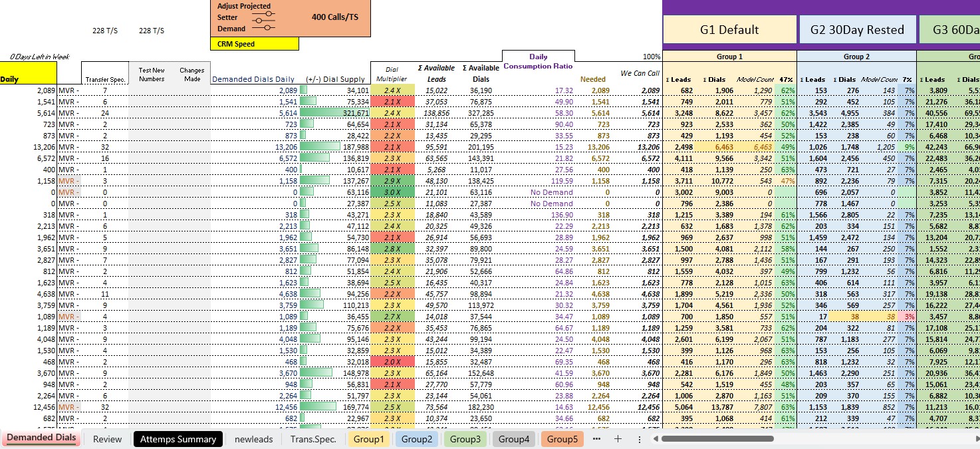This screenshot has height=449, width=980.
Task: Click the left scroll arrow icon
Action: point(656,439)
